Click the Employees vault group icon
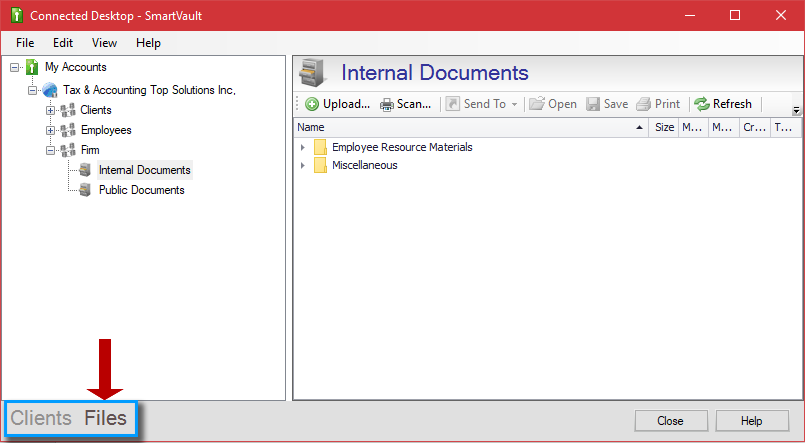The width and height of the screenshot is (805, 443). (x=68, y=130)
